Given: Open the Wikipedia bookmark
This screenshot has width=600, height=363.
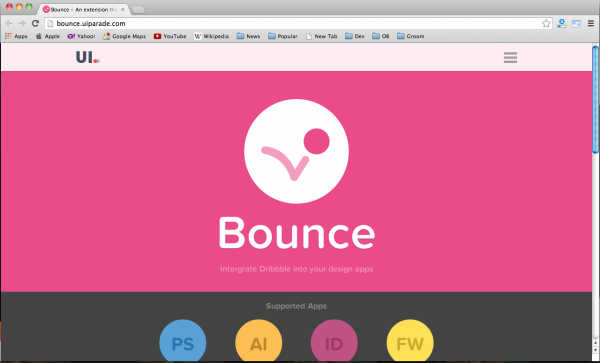Looking at the screenshot, I should point(211,36).
